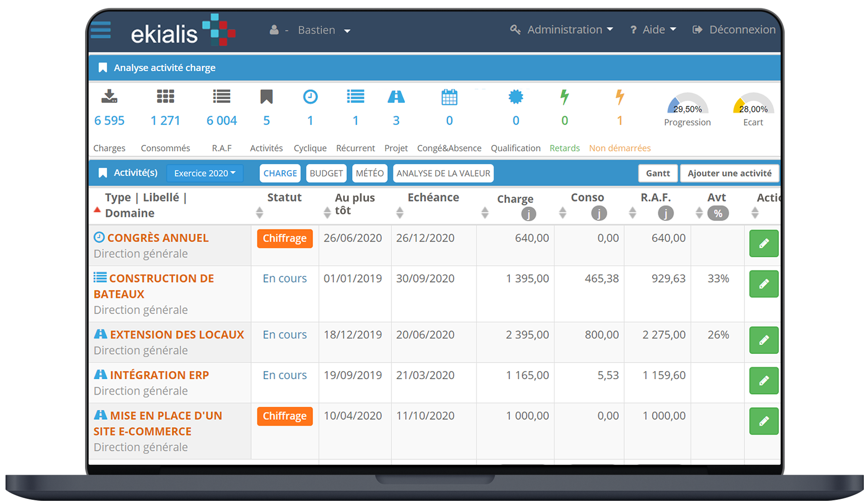Image resolution: width=867 pixels, height=504 pixels.
Task: Open the hamburger menu icon
Action: [x=100, y=30]
